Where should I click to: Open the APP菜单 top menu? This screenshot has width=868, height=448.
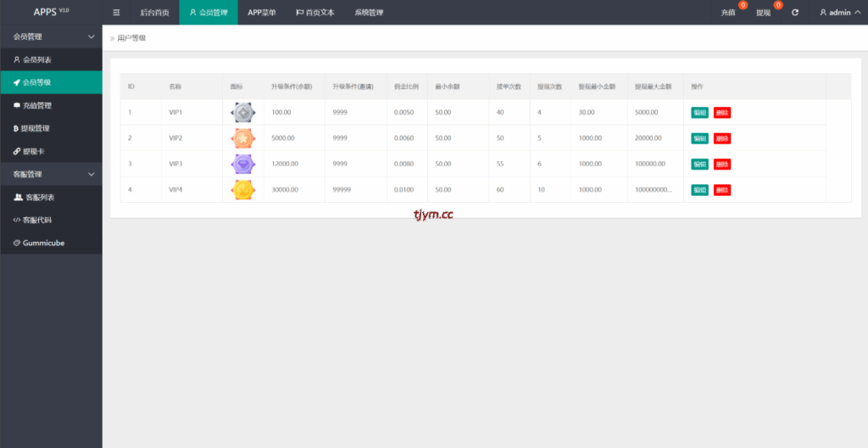261,13
